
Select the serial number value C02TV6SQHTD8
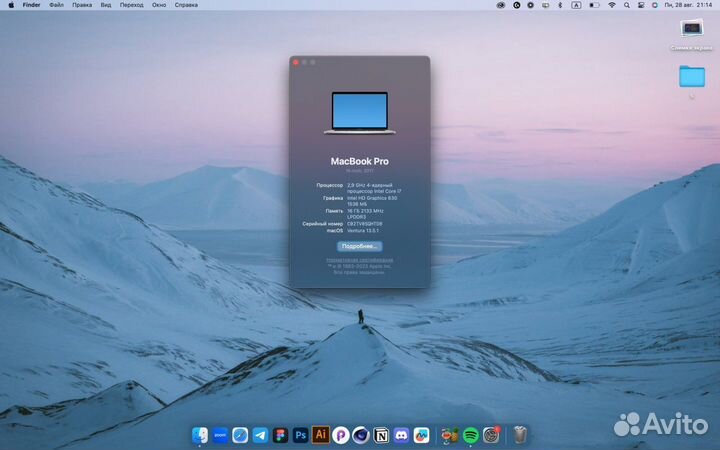365,224
